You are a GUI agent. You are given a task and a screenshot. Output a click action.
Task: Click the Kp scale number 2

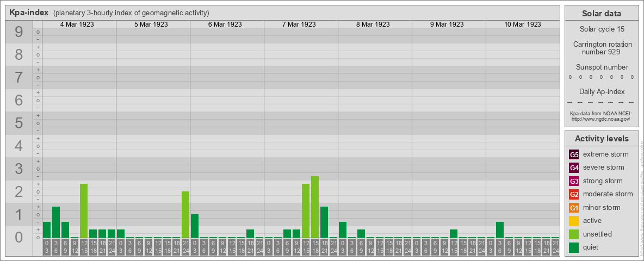tap(19, 191)
